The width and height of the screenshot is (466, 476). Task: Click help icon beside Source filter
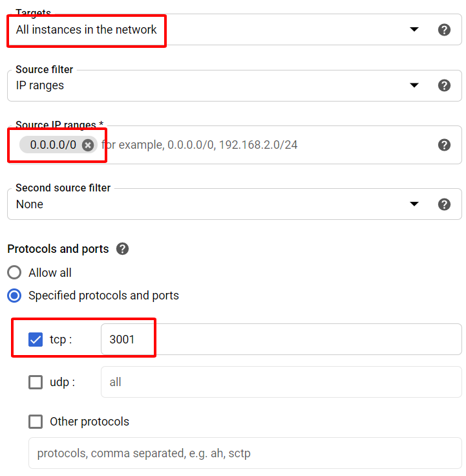[x=444, y=85]
